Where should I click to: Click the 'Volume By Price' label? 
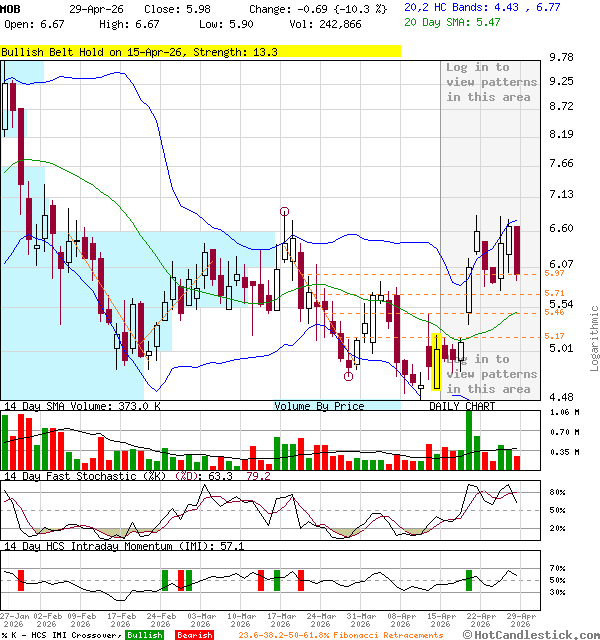pos(319,406)
